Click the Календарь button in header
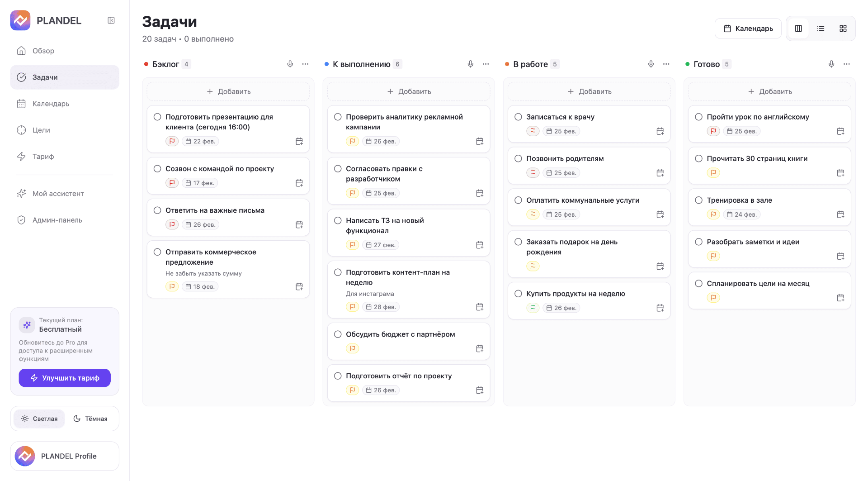The image size is (868, 481). (748, 29)
